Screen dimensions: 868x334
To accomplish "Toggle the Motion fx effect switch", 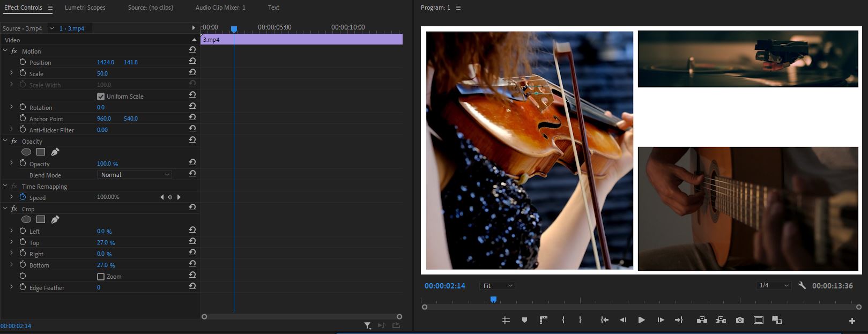I will 14,51.
